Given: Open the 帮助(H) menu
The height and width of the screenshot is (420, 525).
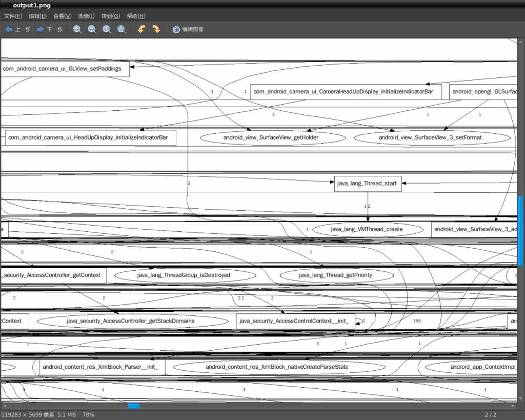Looking at the screenshot, I should coord(136,16).
